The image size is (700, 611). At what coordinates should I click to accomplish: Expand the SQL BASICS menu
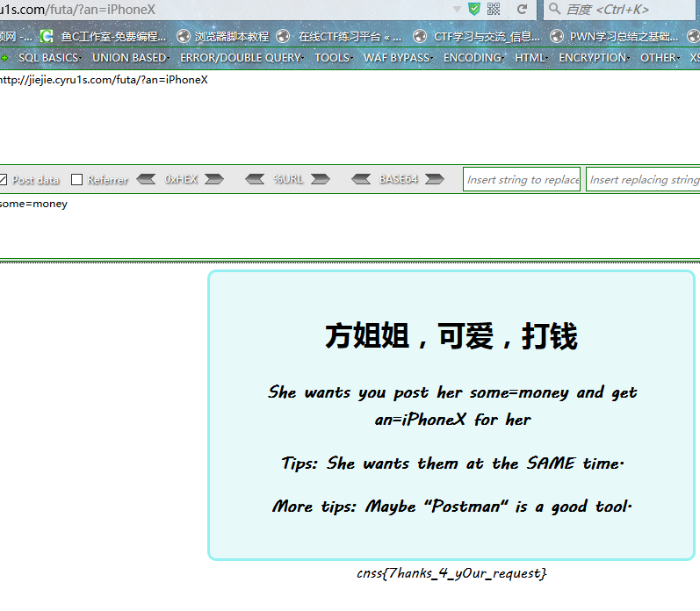pyautogui.click(x=48, y=57)
